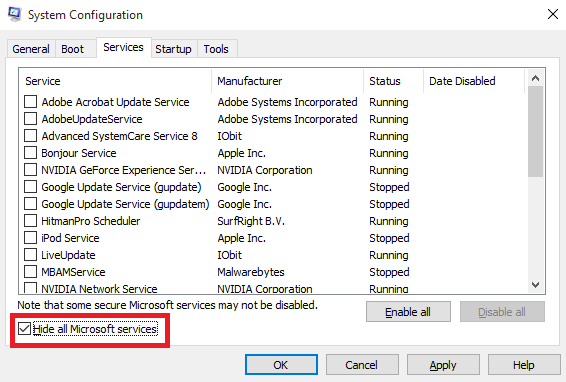Open the Boot tab
Screen dimensions: 566x382
pyautogui.click(x=73, y=49)
